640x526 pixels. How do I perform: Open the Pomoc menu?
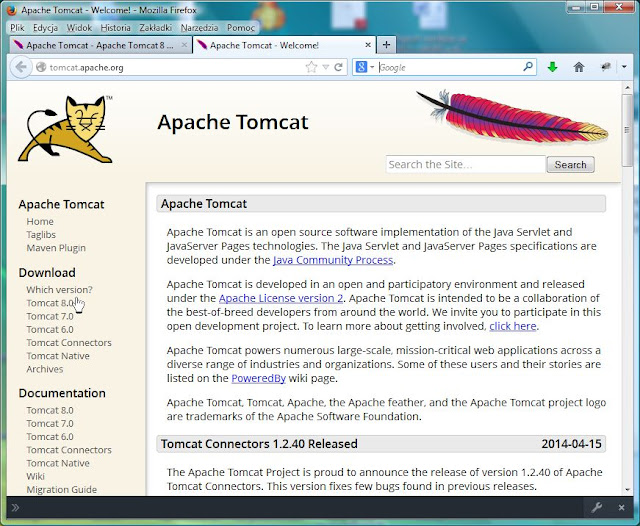click(x=241, y=28)
